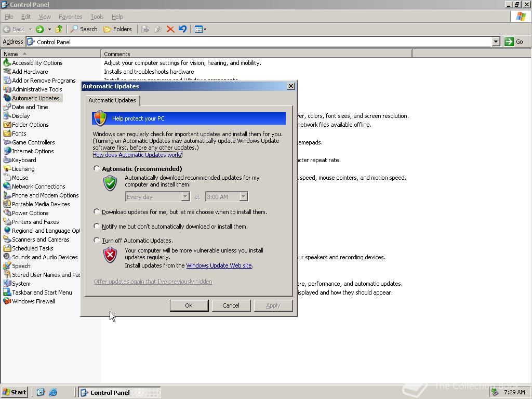
Task: Open the Help menu
Action: pos(117,17)
